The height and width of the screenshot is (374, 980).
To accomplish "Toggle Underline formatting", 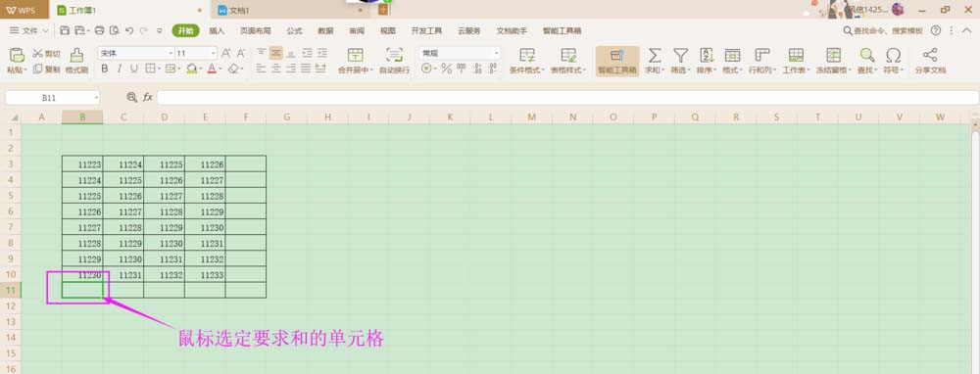I will click(x=133, y=70).
